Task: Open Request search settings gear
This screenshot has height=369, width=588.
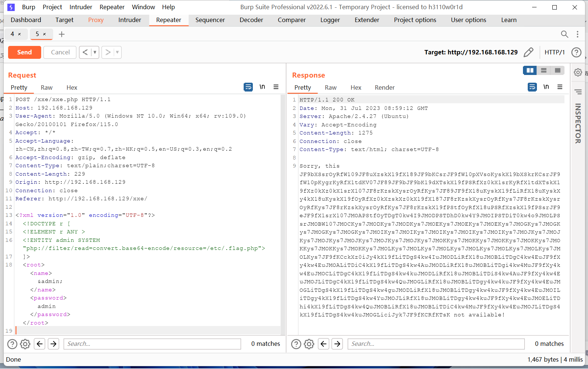Action: click(25, 344)
